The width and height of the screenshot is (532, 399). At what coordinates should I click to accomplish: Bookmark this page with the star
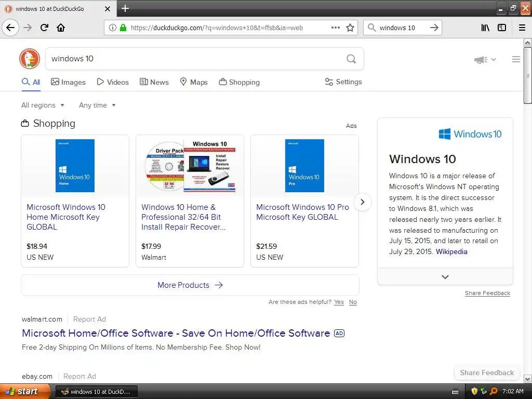(x=350, y=28)
